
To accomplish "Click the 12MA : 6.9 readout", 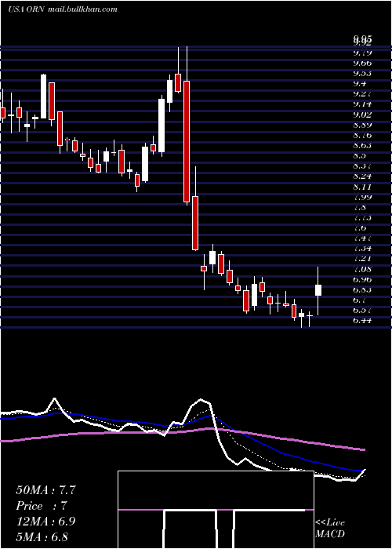I will (45, 522).
